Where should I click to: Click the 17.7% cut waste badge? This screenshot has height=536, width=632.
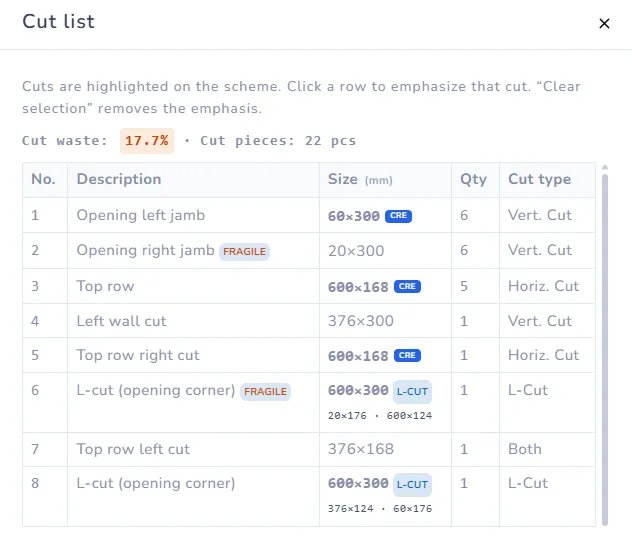point(147,141)
